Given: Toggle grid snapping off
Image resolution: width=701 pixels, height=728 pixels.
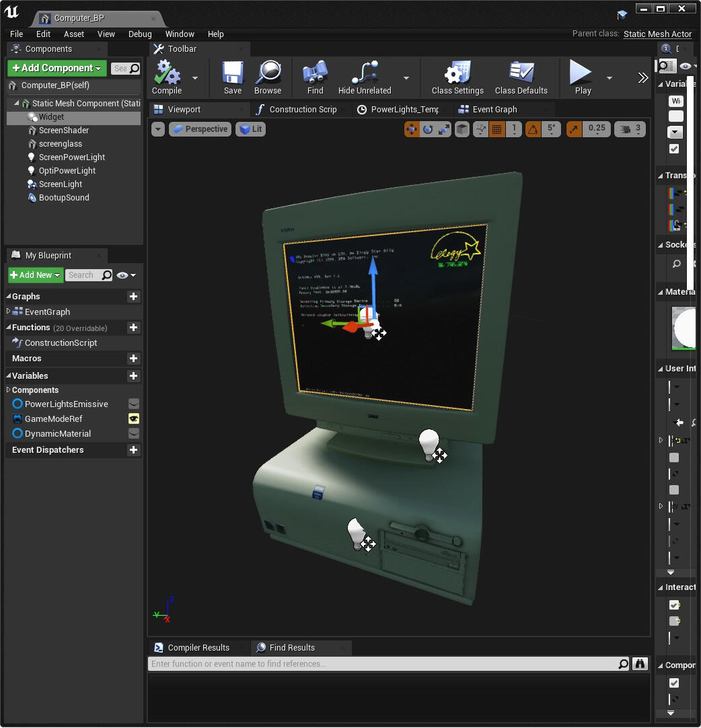Looking at the screenshot, I should [x=496, y=129].
